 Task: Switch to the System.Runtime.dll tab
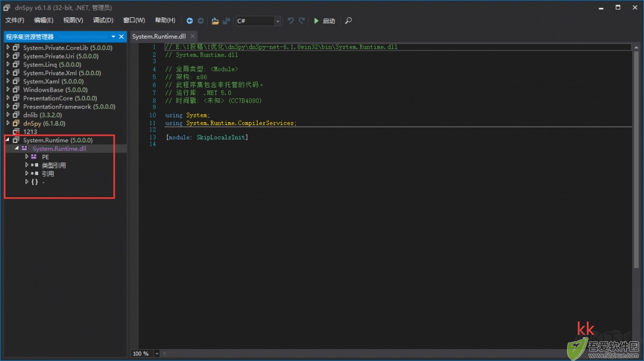tap(159, 36)
